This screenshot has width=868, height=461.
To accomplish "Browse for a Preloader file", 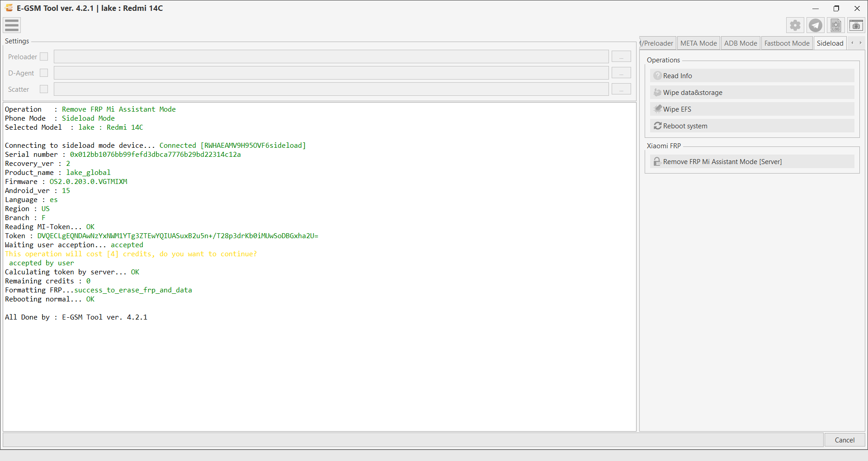I will click(621, 56).
